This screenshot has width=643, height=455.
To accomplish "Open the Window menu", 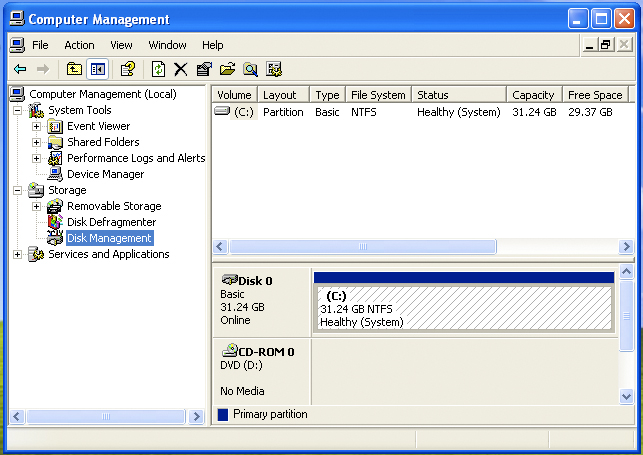I will 167,45.
